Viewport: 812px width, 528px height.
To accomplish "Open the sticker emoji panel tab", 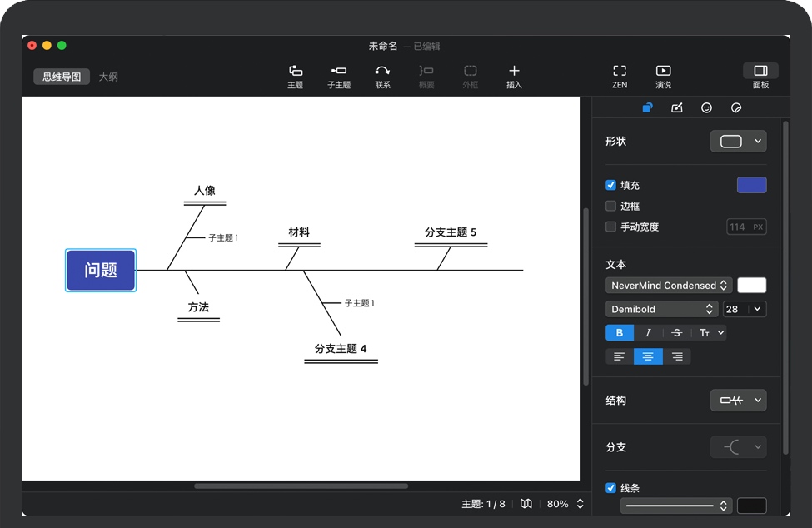I will click(x=706, y=108).
